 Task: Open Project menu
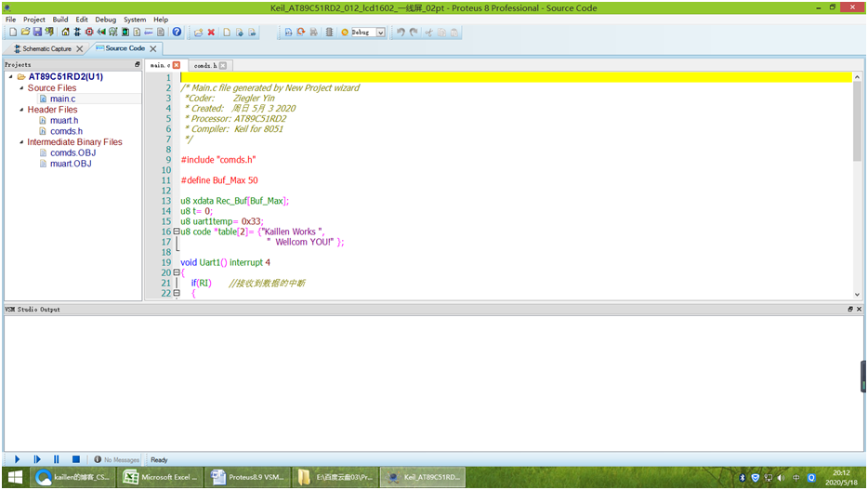pos(33,20)
